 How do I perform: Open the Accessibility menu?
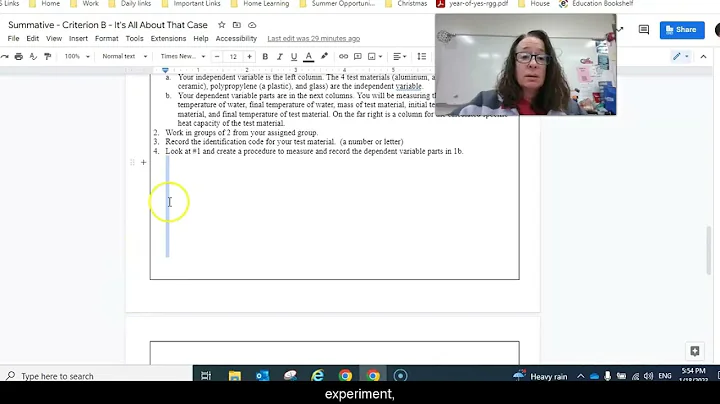tap(236, 39)
